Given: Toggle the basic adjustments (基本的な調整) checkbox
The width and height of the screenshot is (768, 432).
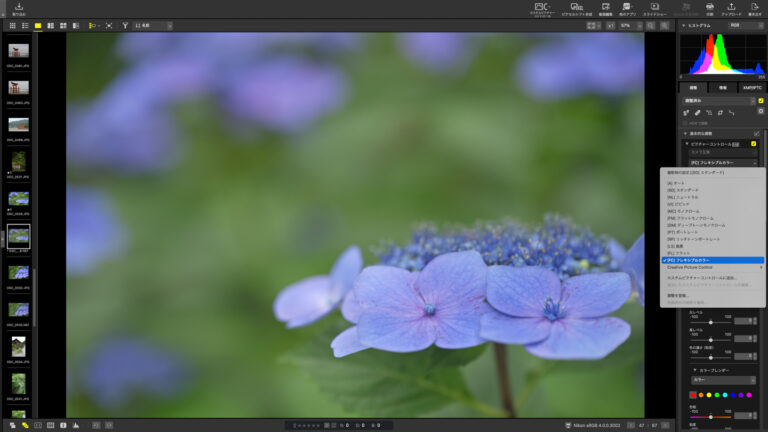Looking at the screenshot, I should [x=757, y=133].
